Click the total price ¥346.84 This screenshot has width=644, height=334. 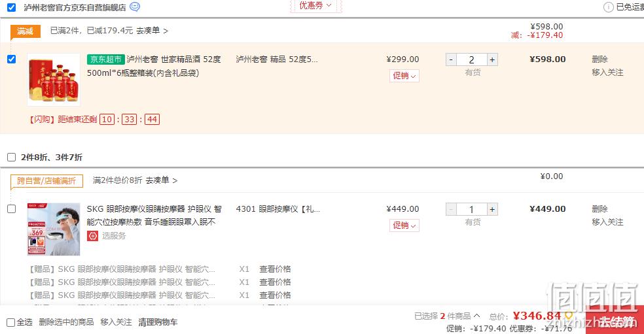click(x=537, y=316)
